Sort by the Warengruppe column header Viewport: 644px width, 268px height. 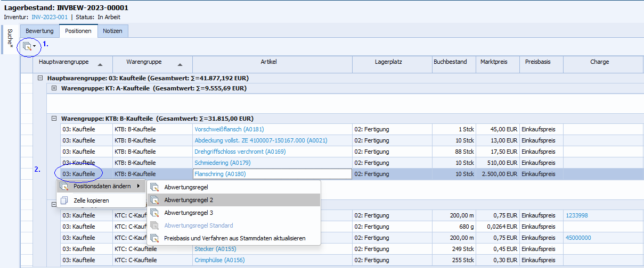(x=144, y=62)
